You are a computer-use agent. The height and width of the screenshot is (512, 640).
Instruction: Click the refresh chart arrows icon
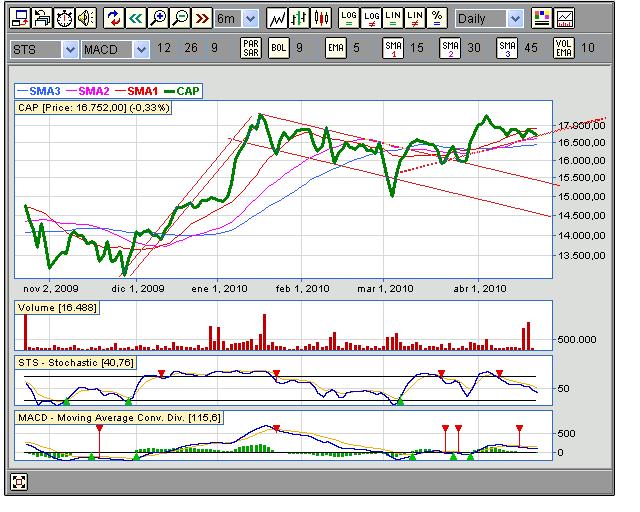tap(113, 18)
